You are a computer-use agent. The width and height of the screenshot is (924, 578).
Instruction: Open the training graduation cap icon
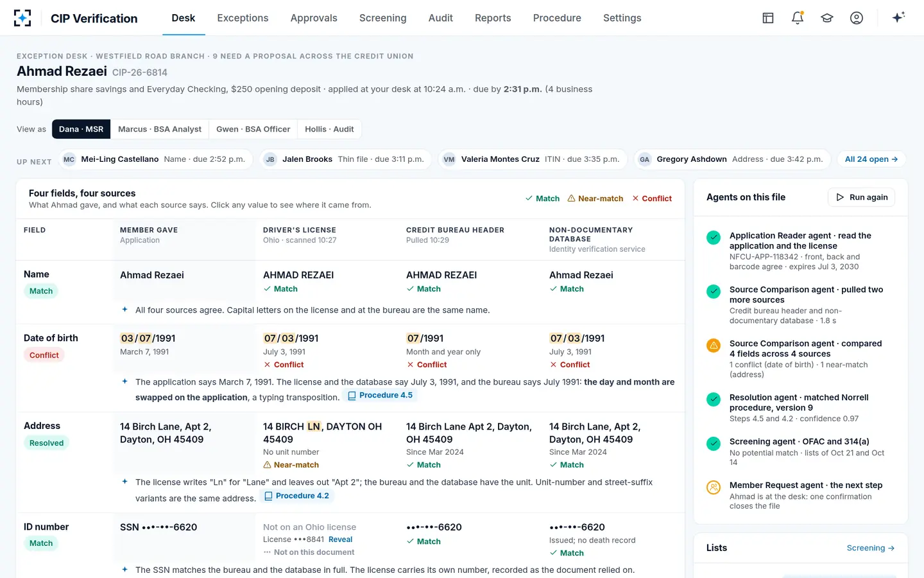[827, 18]
